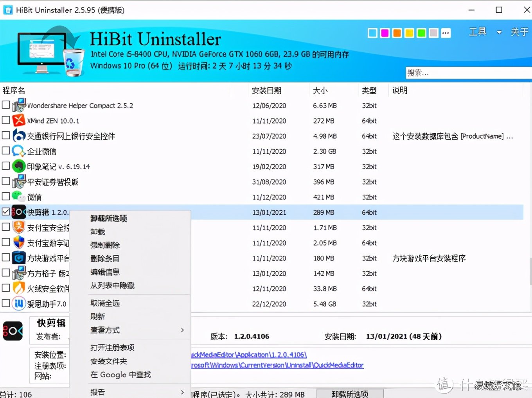
Task: Check the 微信 checkbox
Action: click(x=5, y=196)
